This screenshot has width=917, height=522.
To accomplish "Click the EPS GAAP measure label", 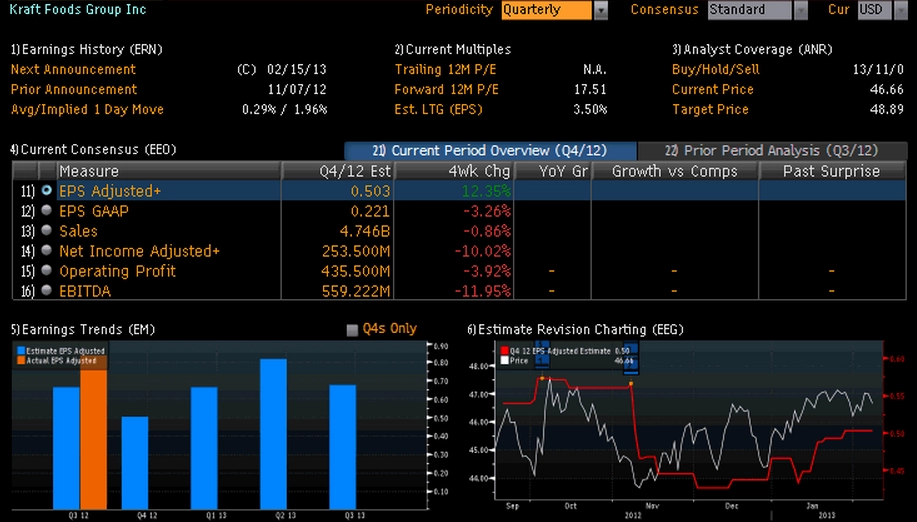I will coord(94,211).
